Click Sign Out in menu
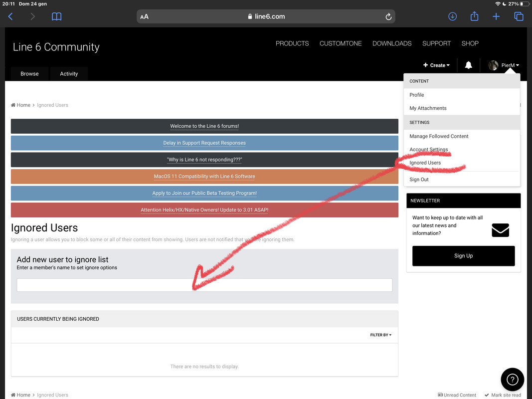 tap(419, 180)
